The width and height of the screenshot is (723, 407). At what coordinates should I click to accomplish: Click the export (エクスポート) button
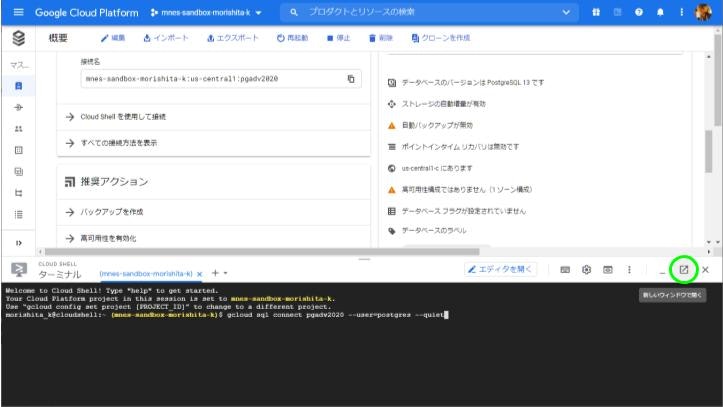coord(233,38)
